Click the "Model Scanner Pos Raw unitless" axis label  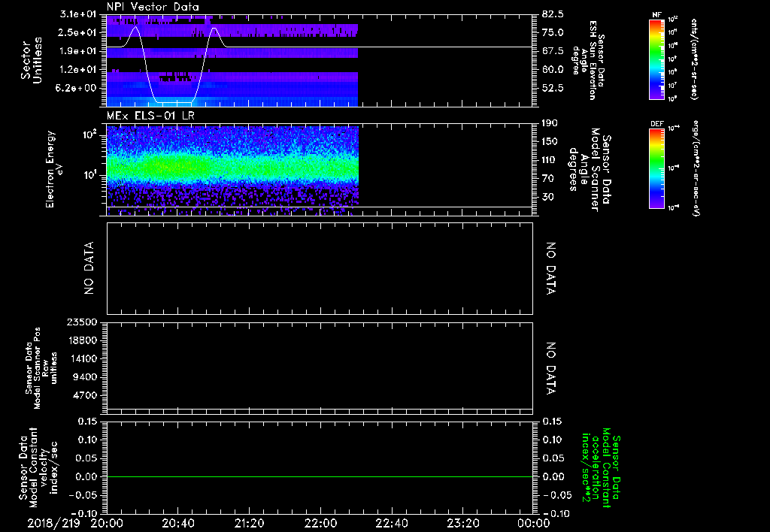tap(41, 368)
